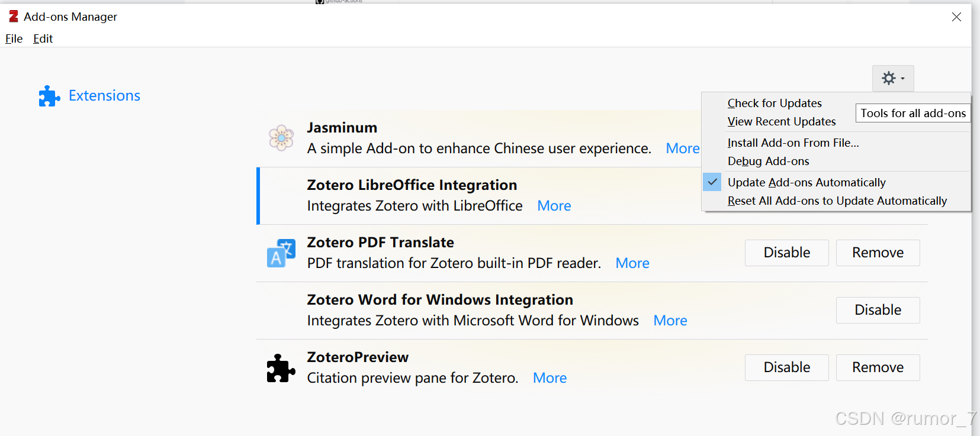Open the gear tools dropdown
The image size is (980, 436).
[x=892, y=78]
